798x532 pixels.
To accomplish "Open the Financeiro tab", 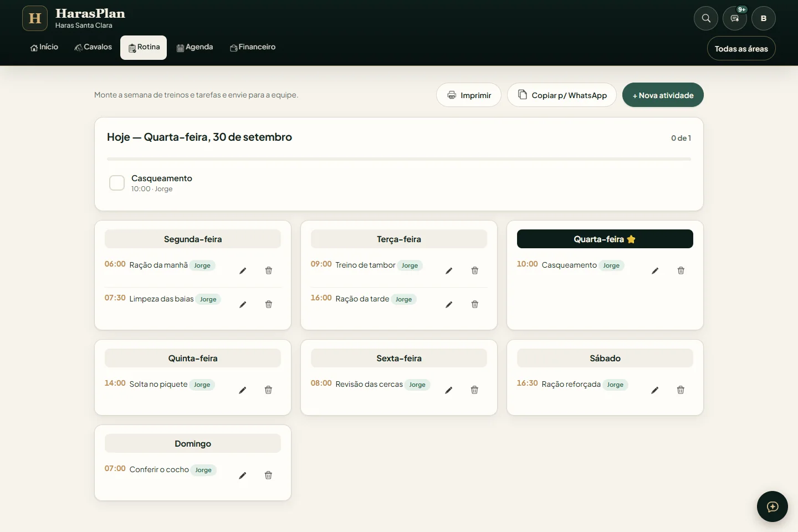I will pyautogui.click(x=253, y=47).
